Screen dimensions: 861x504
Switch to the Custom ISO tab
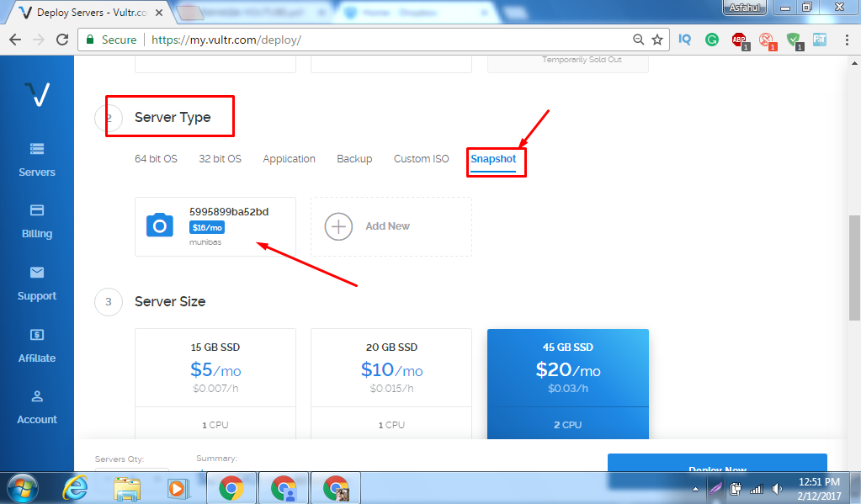coord(421,159)
